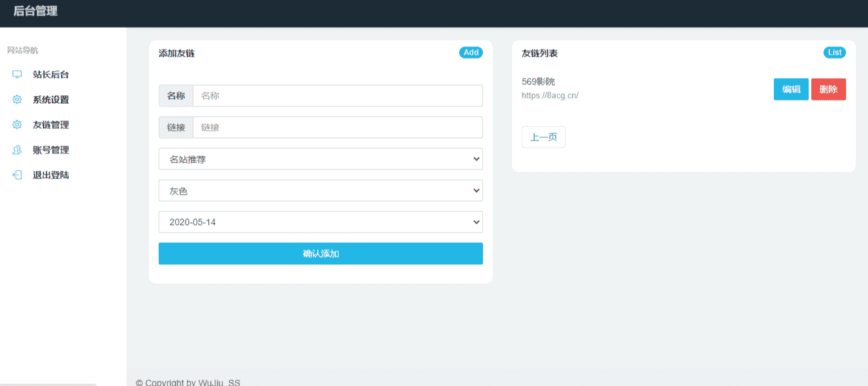Click the 确认添加 submit button
Screen dimensions: 868x386
click(x=321, y=254)
